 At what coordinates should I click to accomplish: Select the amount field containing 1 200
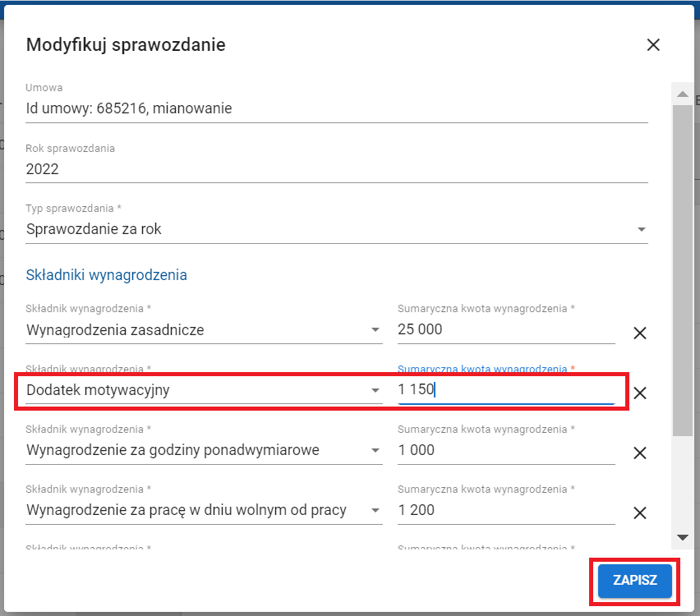pyautogui.click(x=505, y=510)
